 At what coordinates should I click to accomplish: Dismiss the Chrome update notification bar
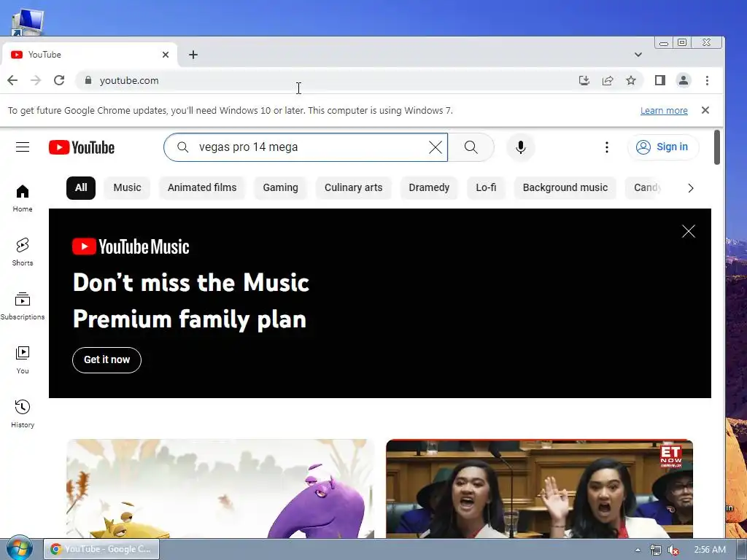coord(705,110)
